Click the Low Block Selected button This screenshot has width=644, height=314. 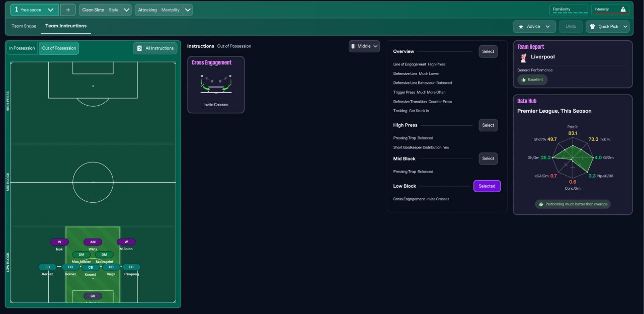click(x=487, y=186)
